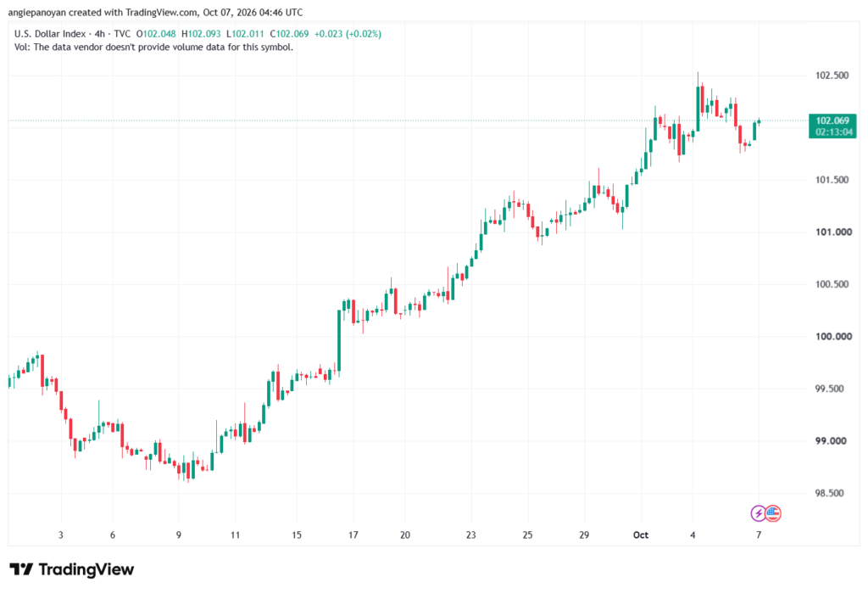Click the current price label 102.069
The image size is (868, 593).
(x=832, y=120)
